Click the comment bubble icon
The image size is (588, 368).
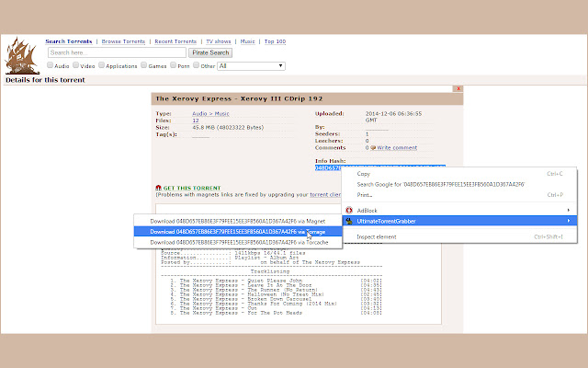pos(373,148)
